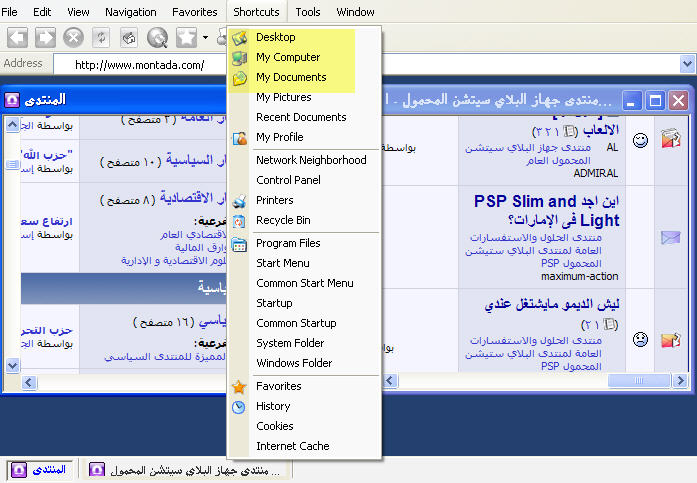Open the Navigation menu
The width and height of the screenshot is (697, 483).
[131, 12]
